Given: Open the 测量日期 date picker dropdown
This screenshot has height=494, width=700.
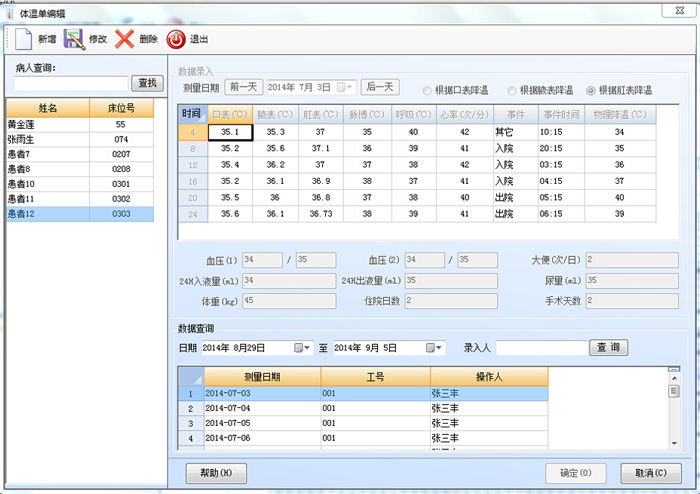Looking at the screenshot, I should pos(345,87).
